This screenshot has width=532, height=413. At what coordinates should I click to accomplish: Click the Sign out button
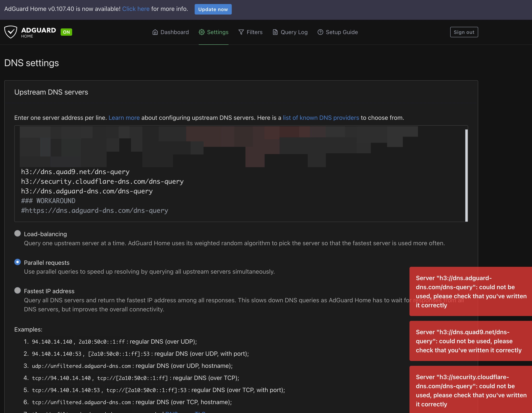[x=464, y=32]
